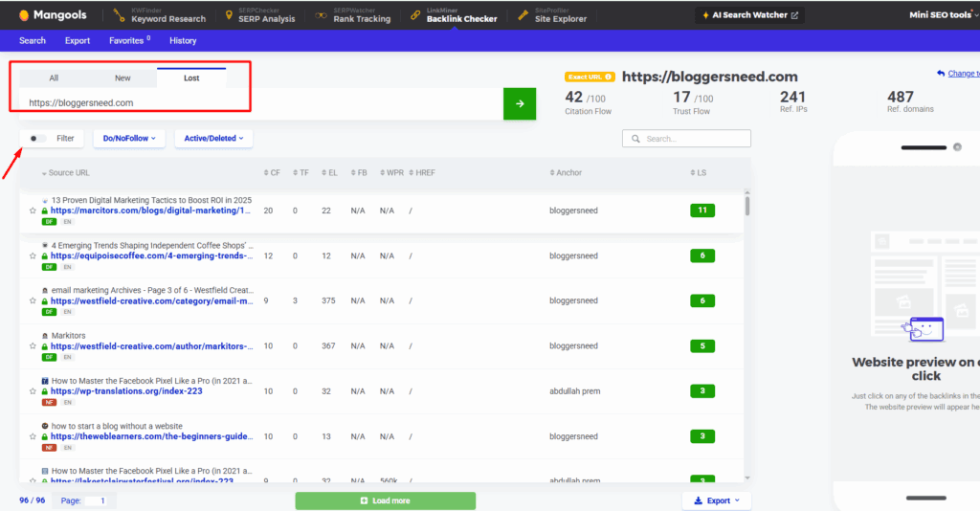The image size is (980, 511).
Task: Click NF tag on theweblearners row
Action: (49, 448)
